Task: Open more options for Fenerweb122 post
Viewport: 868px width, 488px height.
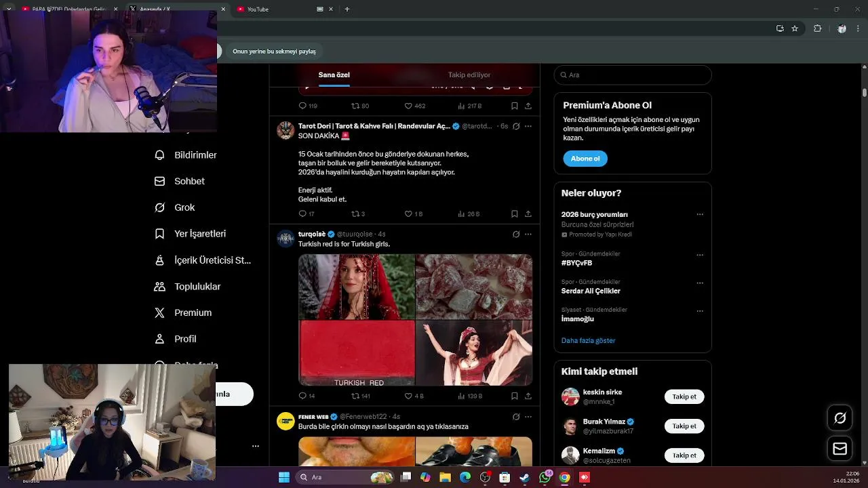Action: (x=528, y=416)
